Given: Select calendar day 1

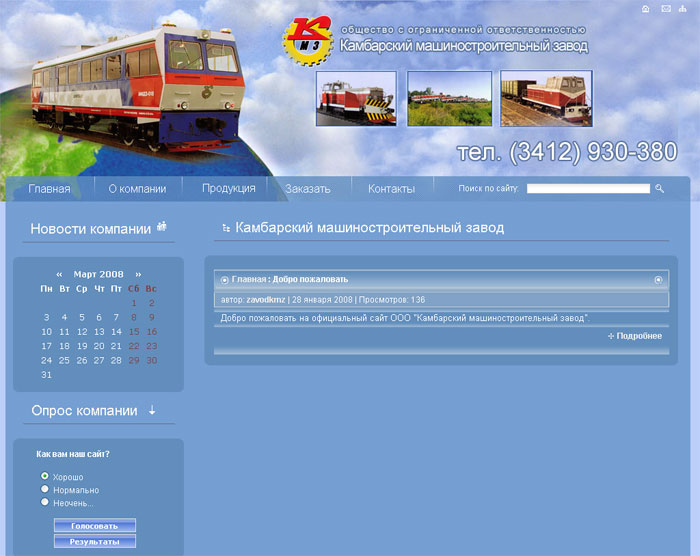Looking at the screenshot, I should pyautogui.click(x=134, y=303).
